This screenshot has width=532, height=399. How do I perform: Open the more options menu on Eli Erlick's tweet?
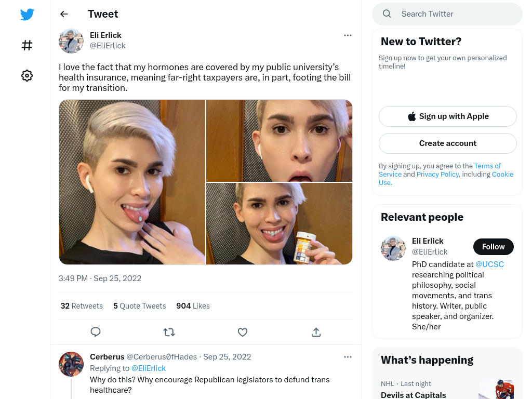348,35
